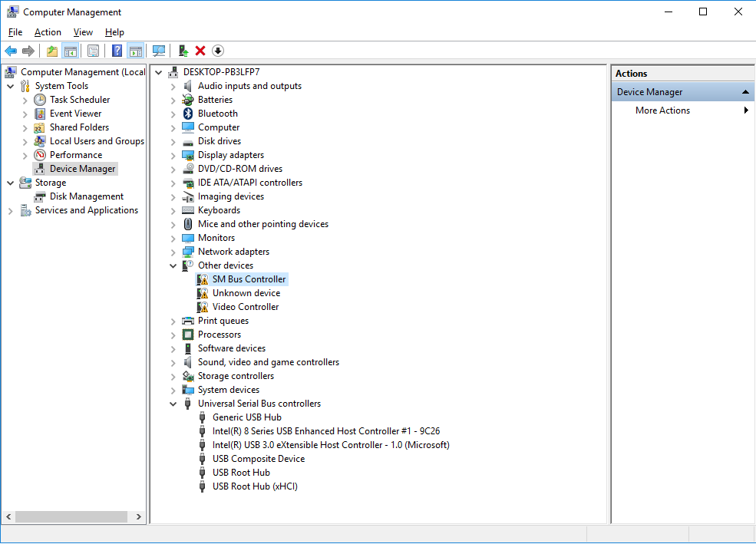Select the Update driver software toolbar icon

(x=183, y=51)
